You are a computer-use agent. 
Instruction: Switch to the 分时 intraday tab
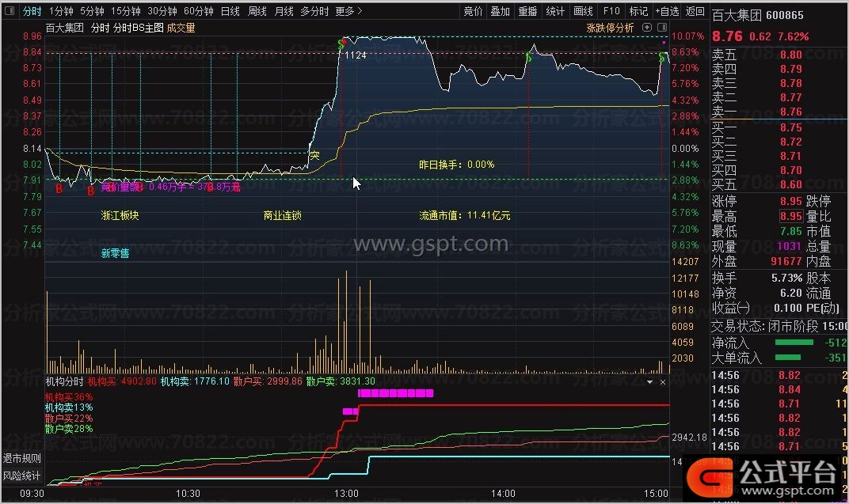coord(32,11)
